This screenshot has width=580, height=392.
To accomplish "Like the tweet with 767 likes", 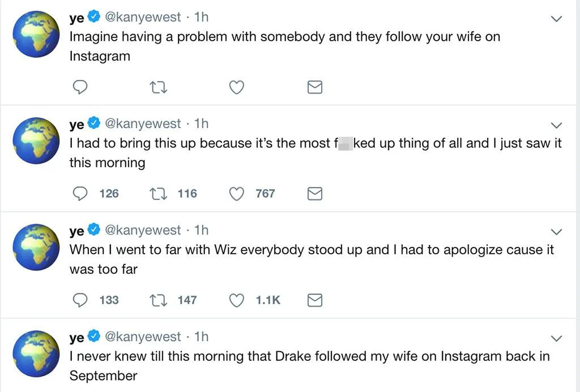I will [x=236, y=194].
